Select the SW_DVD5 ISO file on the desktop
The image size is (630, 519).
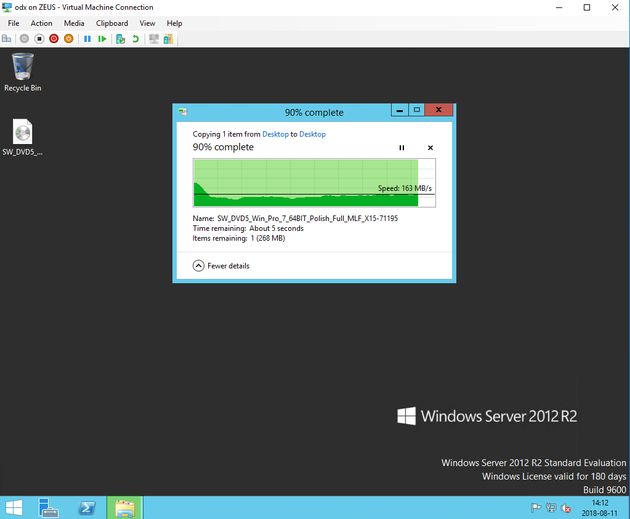pos(22,137)
